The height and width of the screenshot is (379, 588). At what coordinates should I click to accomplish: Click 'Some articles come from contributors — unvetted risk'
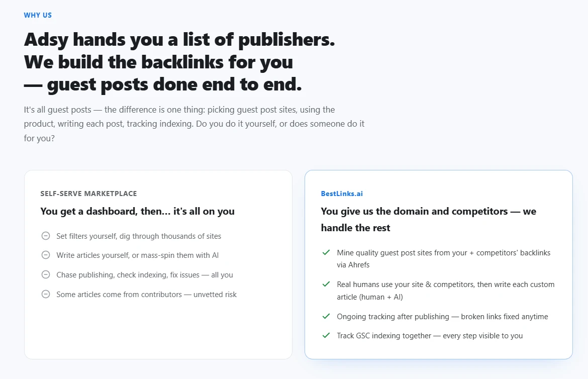[x=146, y=295]
